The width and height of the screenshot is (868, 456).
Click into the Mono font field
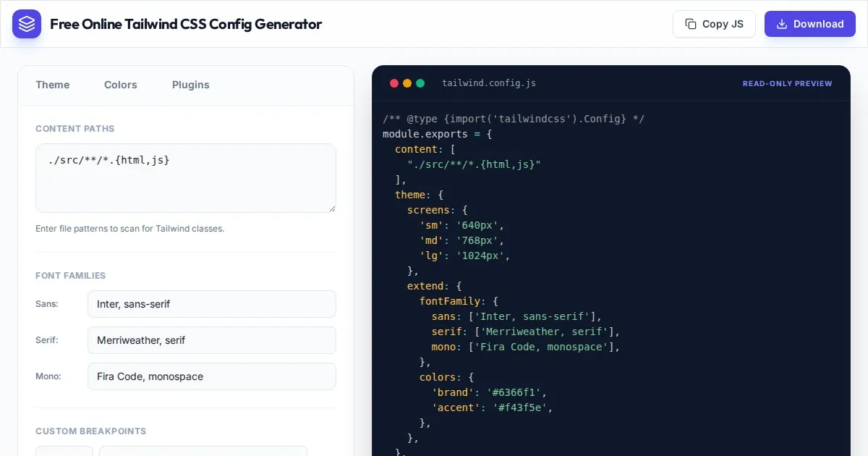(211, 376)
